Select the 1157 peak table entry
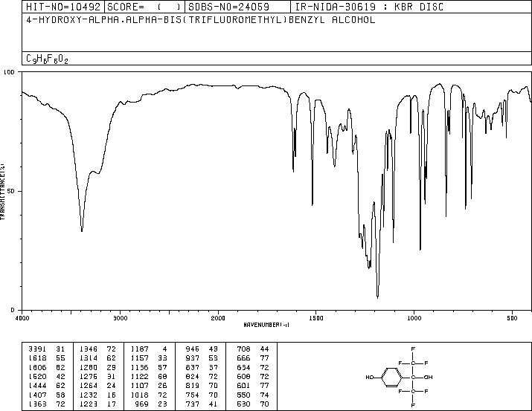The image size is (532, 411). coord(149,358)
